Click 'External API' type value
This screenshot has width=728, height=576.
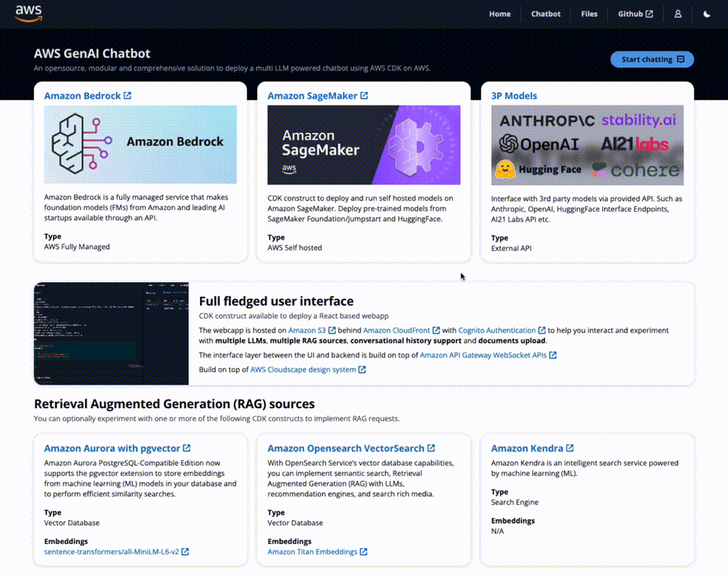511,248
